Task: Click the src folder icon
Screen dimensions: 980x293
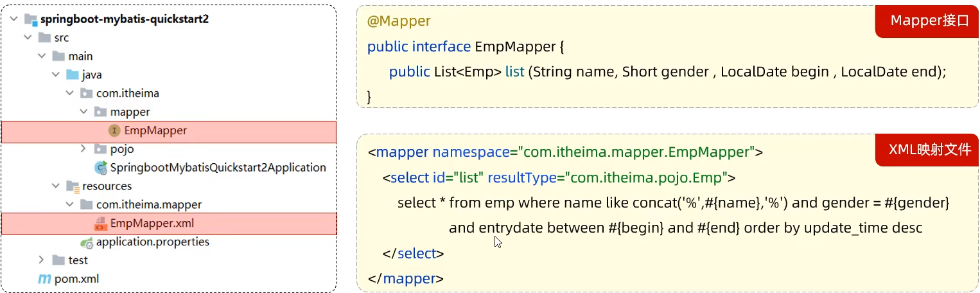Action: pyautogui.click(x=44, y=38)
